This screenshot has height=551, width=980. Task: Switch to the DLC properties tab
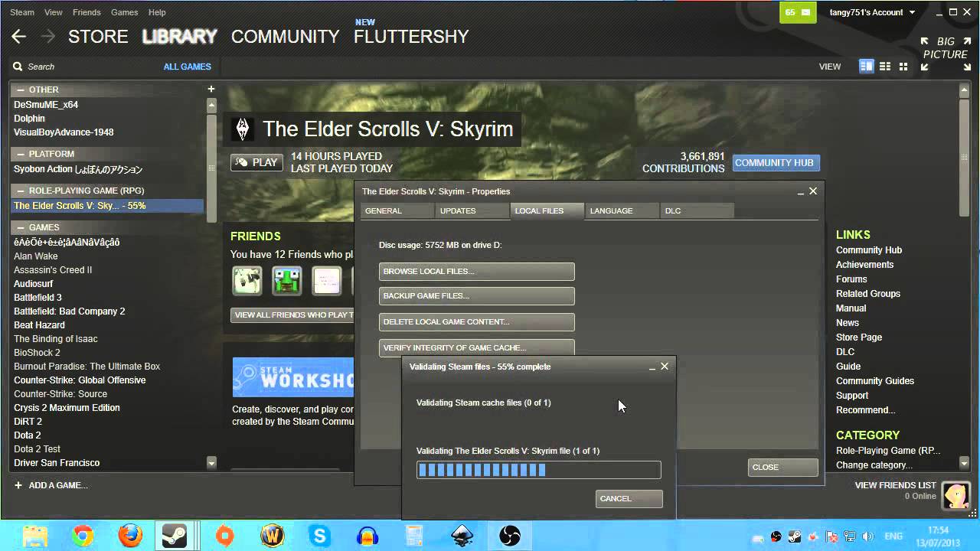(697, 210)
